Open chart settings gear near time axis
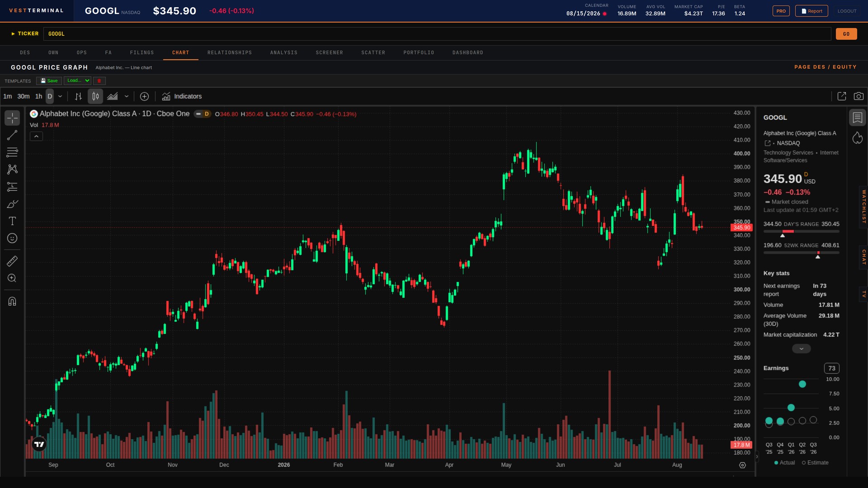The width and height of the screenshot is (868, 488). [x=742, y=465]
